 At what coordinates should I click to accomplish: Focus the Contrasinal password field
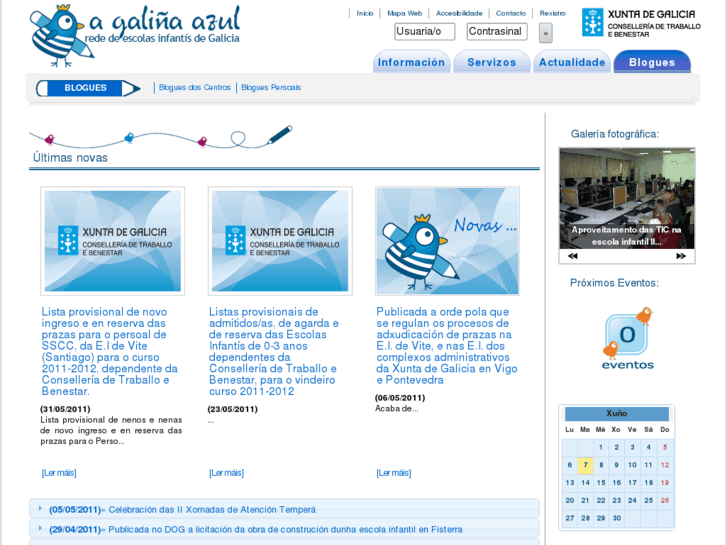point(497,32)
